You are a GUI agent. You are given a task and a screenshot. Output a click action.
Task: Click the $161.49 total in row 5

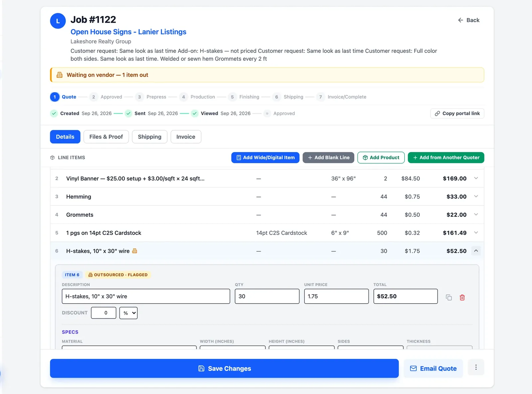pyautogui.click(x=455, y=233)
